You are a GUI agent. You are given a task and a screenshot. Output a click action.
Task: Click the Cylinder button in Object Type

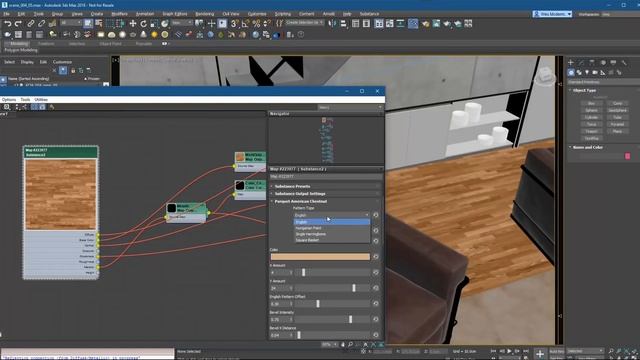tap(591, 118)
